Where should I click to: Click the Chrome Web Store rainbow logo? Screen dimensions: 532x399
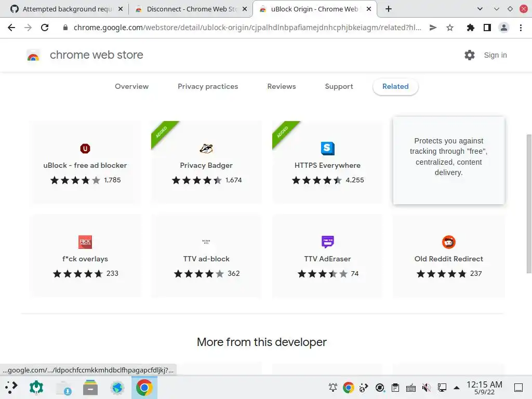33,55
